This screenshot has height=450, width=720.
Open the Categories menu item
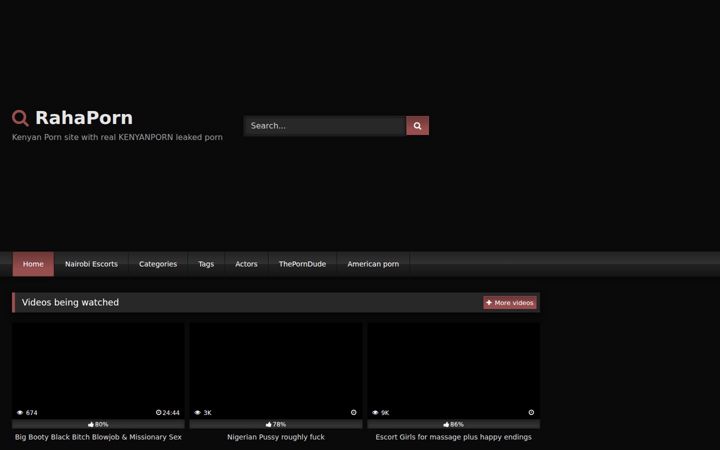pyautogui.click(x=158, y=264)
